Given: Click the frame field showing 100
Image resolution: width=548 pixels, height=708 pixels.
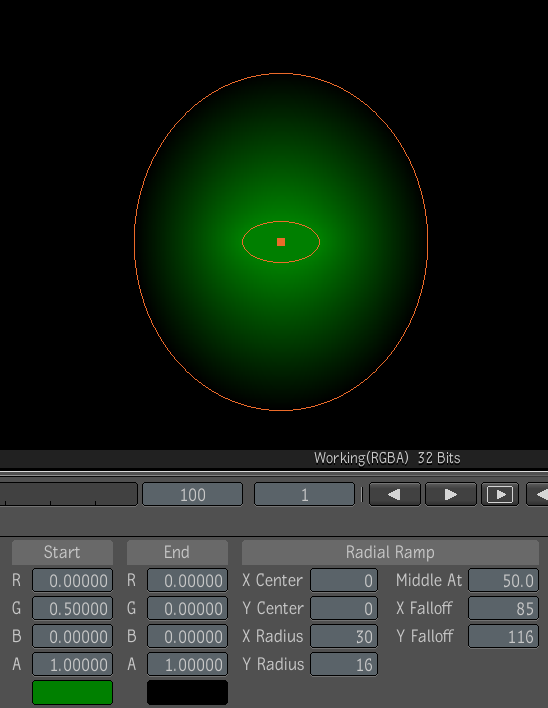Looking at the screenshot, I should click(x=192, y=494).
